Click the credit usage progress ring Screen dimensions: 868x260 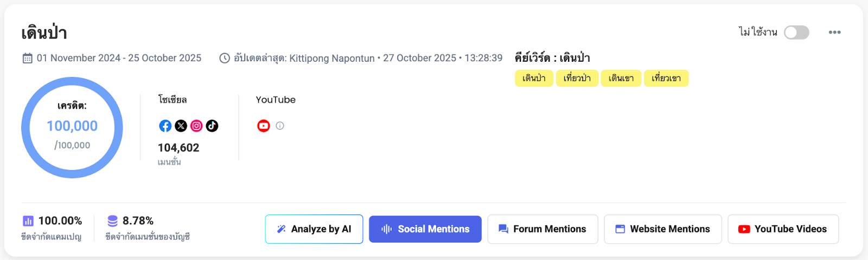coord(72,81)
